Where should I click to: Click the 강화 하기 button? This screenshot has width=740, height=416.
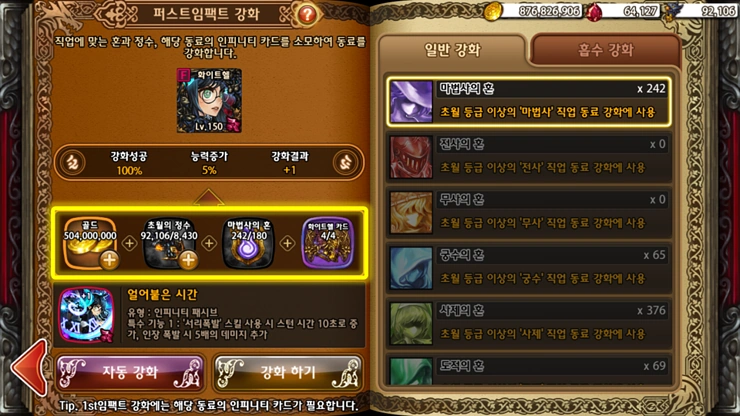[x=288, y=373]
